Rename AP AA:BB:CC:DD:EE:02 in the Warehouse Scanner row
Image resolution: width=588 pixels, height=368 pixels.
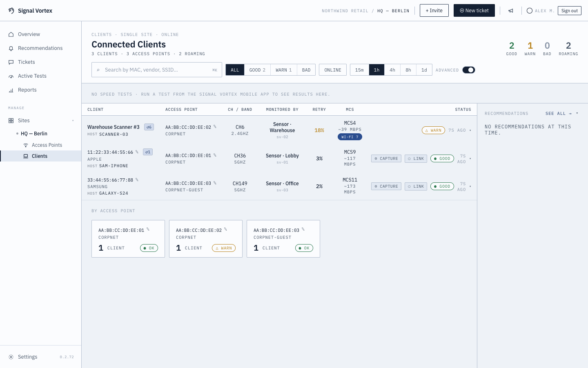click(215, 127)
